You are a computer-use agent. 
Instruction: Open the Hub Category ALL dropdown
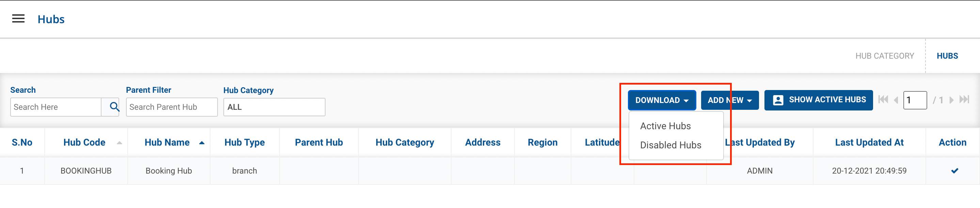click(x=274, y=107)
